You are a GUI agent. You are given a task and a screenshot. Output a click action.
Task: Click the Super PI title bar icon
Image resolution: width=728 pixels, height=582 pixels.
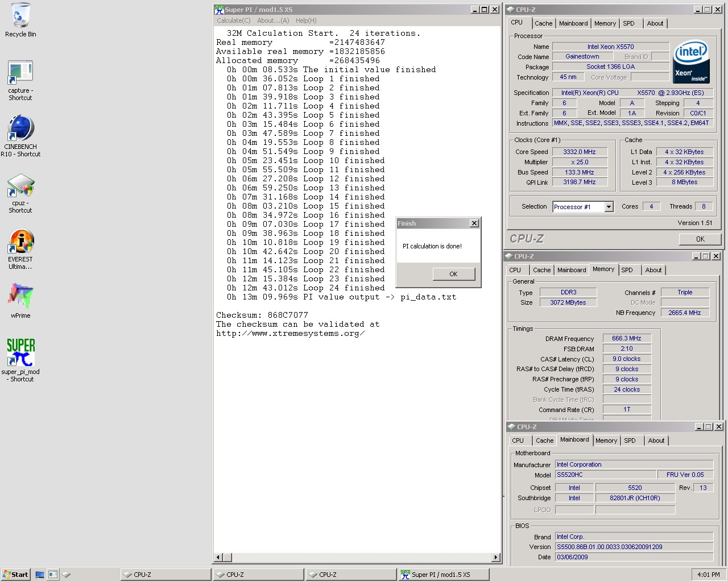click(219, 10)
